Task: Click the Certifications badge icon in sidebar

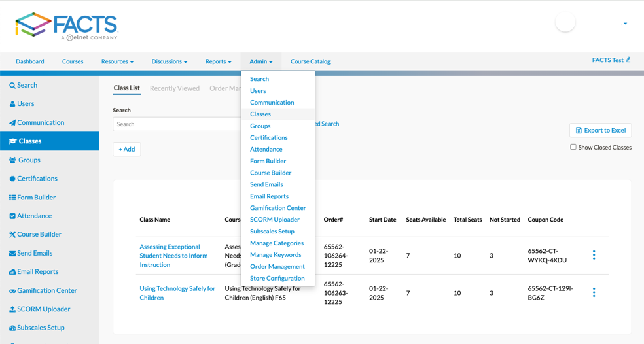Action: (12, 179)
